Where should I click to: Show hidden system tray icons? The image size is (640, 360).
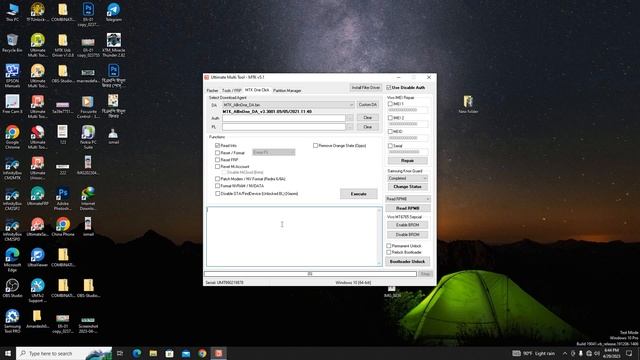565,353
